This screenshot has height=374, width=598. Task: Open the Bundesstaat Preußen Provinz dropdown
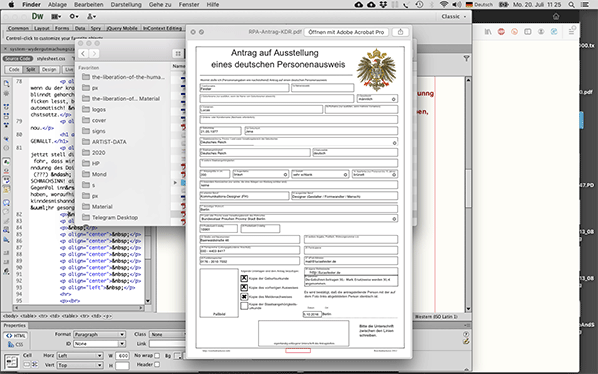tap(299, 218)
